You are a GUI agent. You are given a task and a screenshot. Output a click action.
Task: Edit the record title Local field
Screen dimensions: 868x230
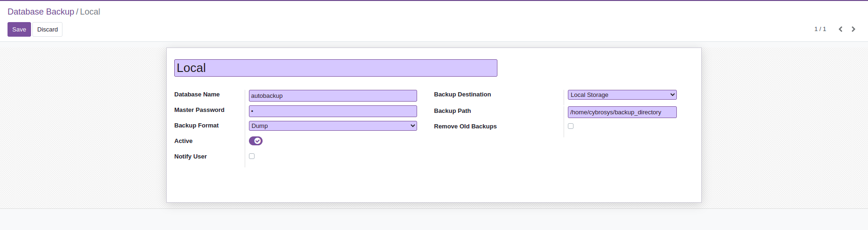[x=335, y=68]
